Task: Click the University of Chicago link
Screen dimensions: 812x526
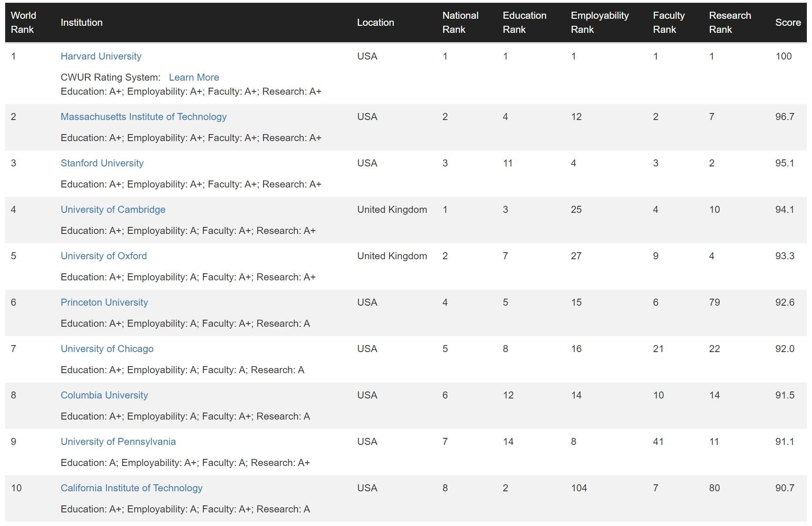Action: coord(107,349)
